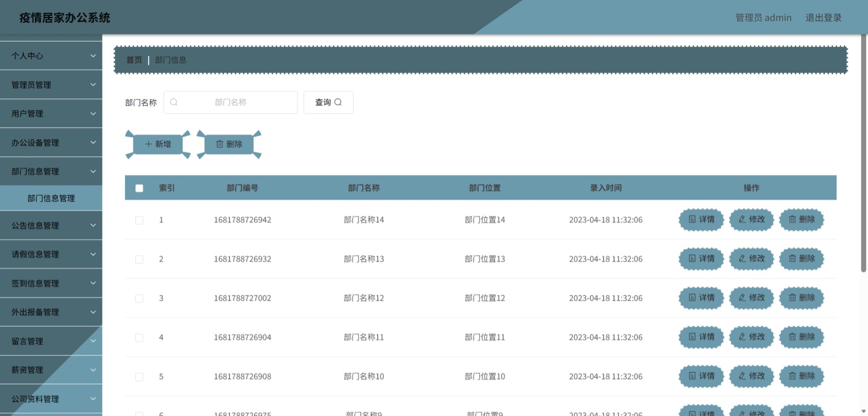Expand the 公告信息管理 chevron
Image resolution: width=868 pixels, height=416 pixels.
[93, 225]
